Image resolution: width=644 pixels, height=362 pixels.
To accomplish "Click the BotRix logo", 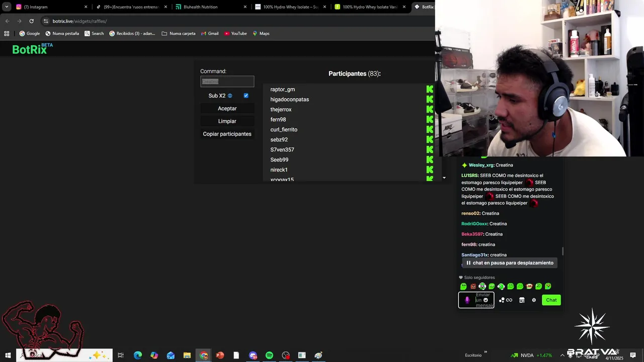I will (32, 49).
